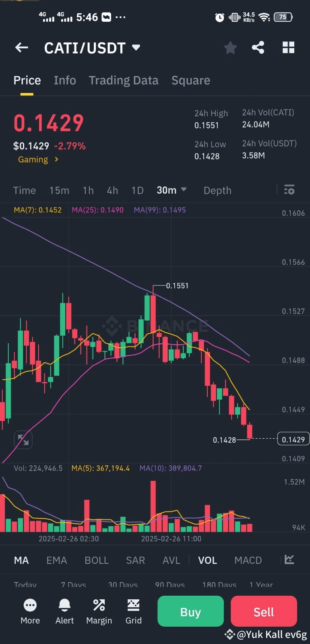Image resolution: width=310 pixels, height=644 pixels.
Task: Tap the green Buy button
Action: tap(190, 611)
